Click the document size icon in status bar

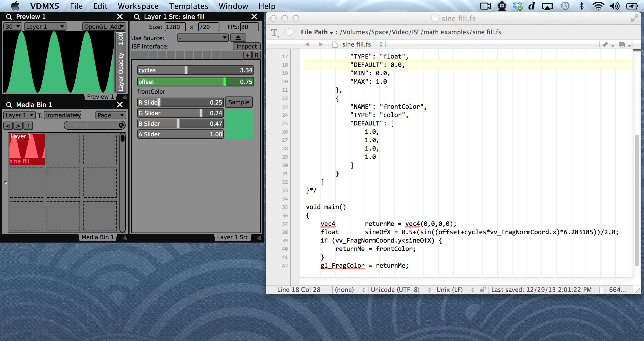[x=602, y=290]
